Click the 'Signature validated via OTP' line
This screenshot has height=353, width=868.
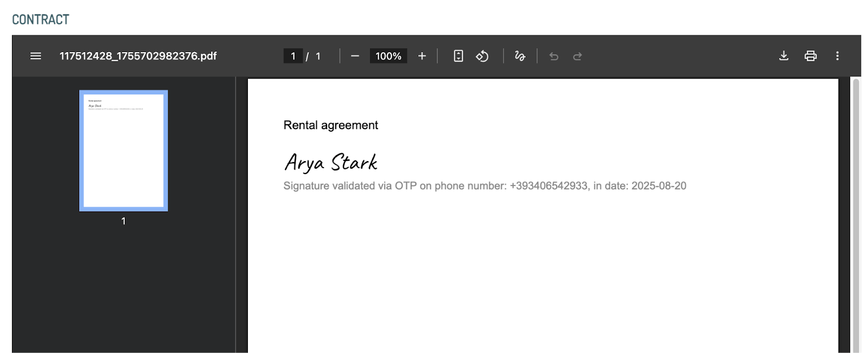pos(484,186)
